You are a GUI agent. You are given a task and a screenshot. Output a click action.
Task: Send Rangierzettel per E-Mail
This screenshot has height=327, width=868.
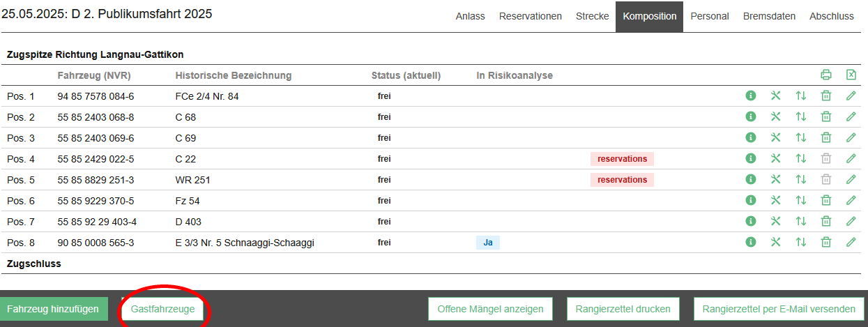(x=779, y=309)
